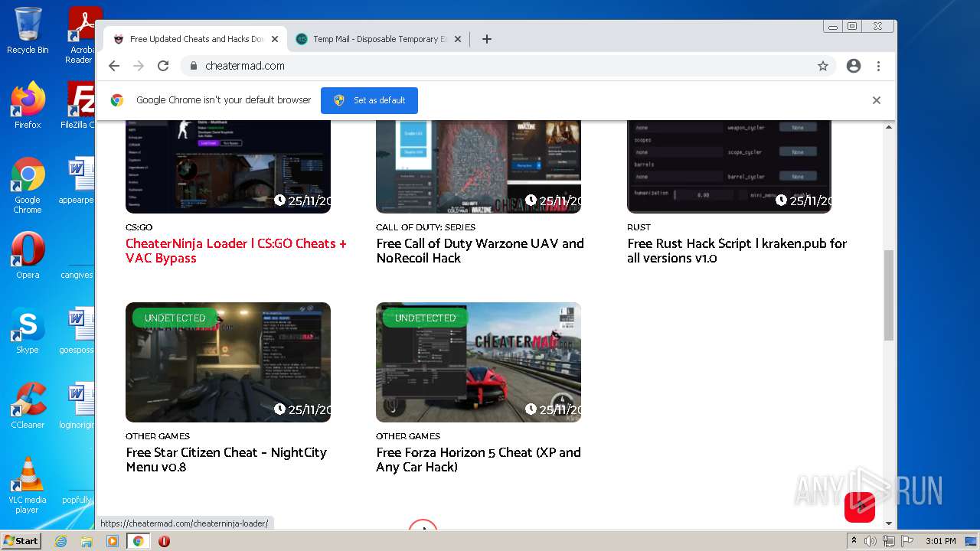Open Free Rust Hack Script kraken.pub link
This screenshot has height=551, width=980.
pos(737,251)
